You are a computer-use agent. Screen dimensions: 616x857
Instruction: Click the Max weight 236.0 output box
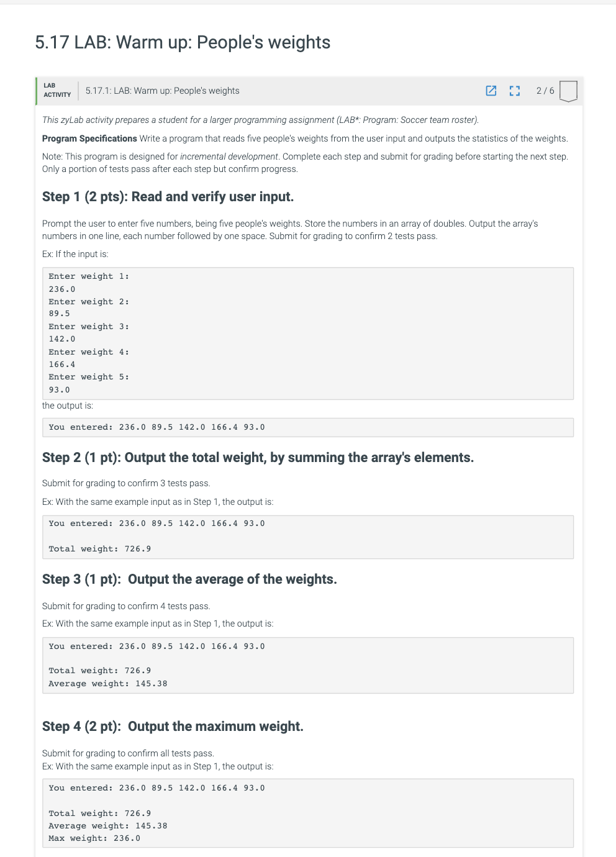click(x=308, y=813)
